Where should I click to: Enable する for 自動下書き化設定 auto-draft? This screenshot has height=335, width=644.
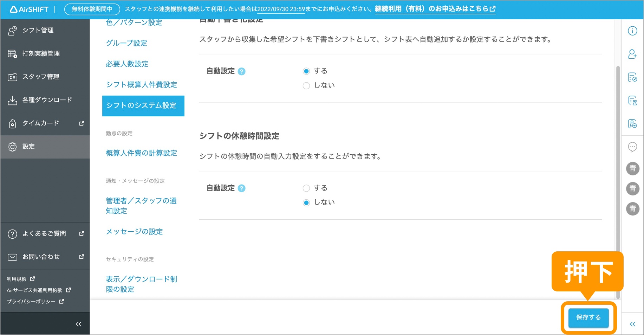[306, 71]
